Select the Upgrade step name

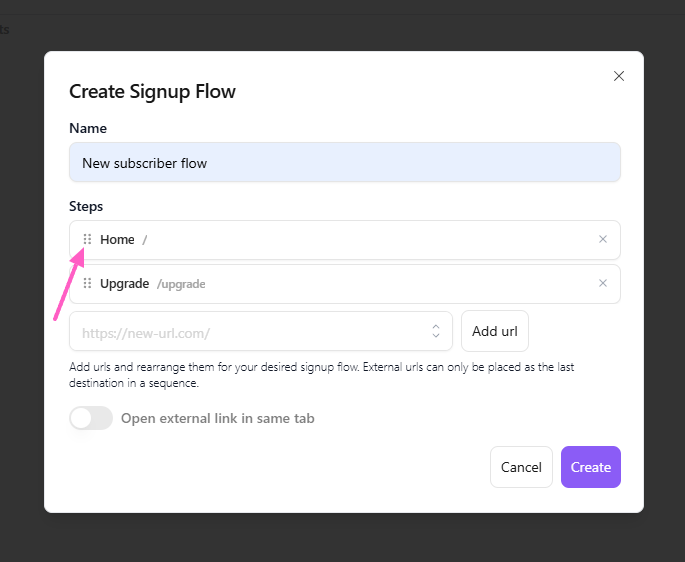(125, 284)
